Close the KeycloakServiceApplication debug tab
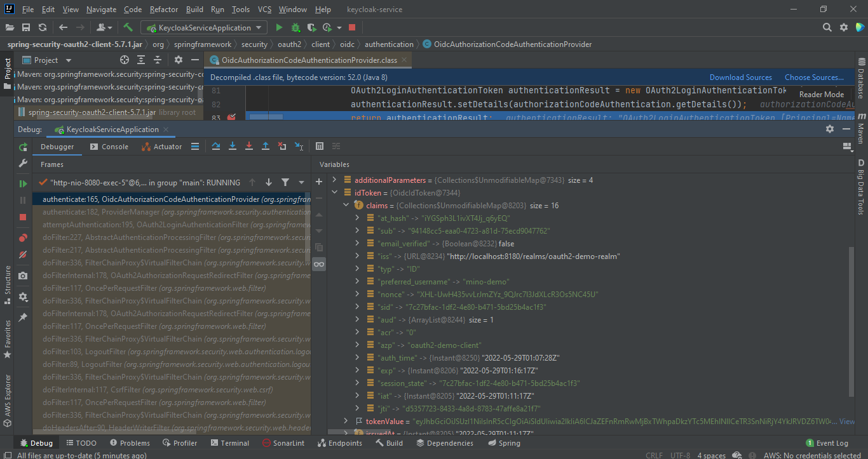The width and height of the screenshot is (868, 459). (167, 130)
